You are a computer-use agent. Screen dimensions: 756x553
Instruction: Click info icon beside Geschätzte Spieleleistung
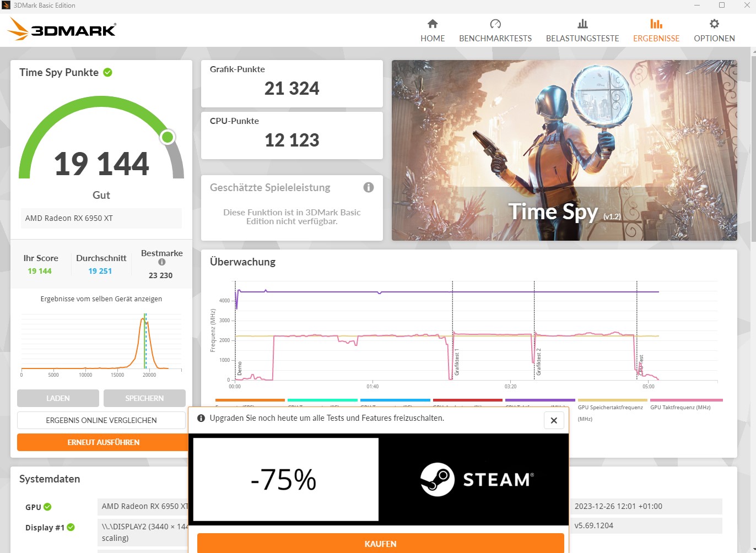(369, 187)
